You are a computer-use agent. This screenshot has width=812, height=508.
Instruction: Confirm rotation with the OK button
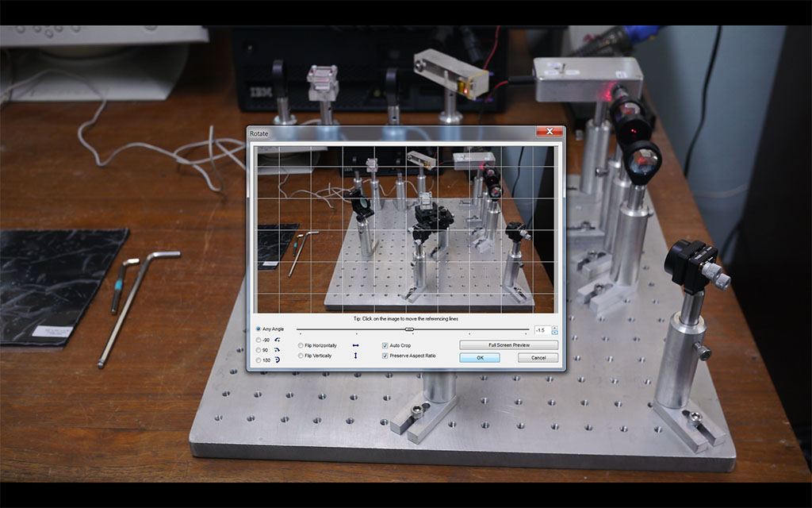[480, 358]
